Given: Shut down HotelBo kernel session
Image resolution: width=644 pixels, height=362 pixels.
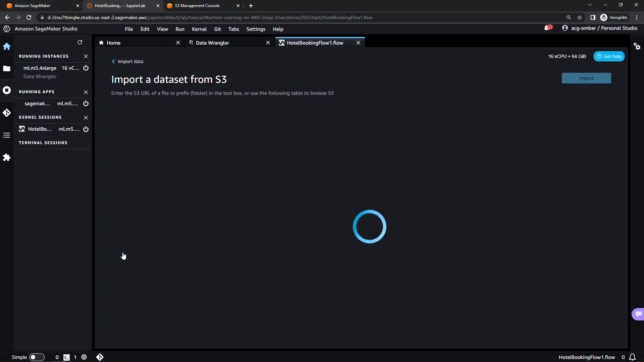Looking at the screenshot, I should 86,129.
